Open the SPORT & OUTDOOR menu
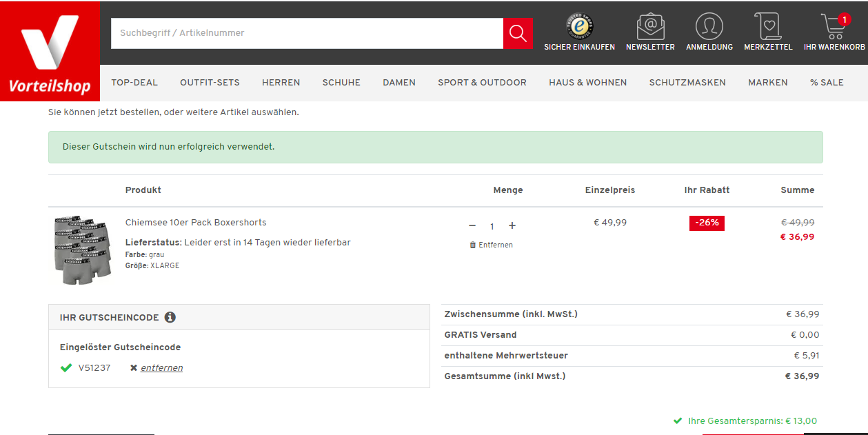 [482, 82]
